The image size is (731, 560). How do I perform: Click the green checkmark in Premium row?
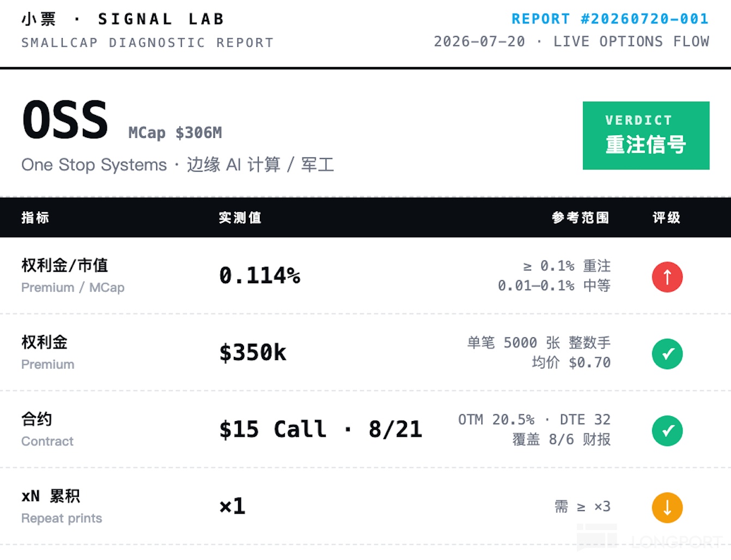coord(667,354)
